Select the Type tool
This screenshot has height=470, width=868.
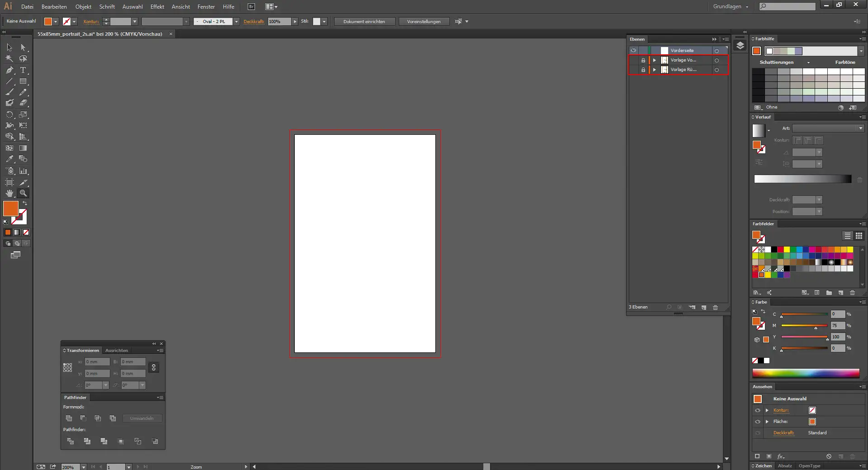click(23, 70)
